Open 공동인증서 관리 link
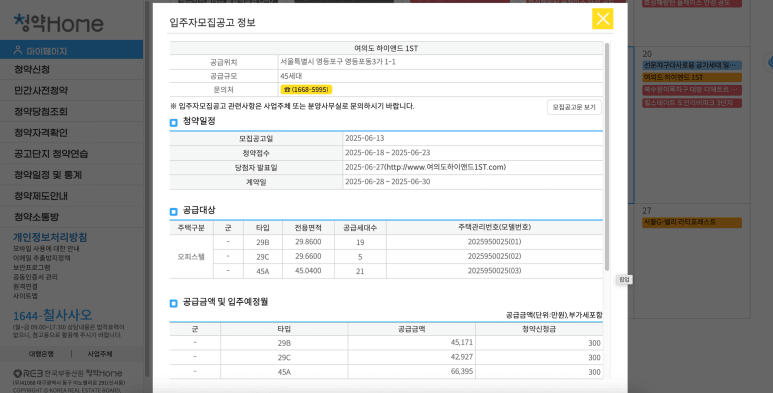Image resolution: width=773 pixels, height=393 pixels. pyautogui.click(x=35, y=277)
